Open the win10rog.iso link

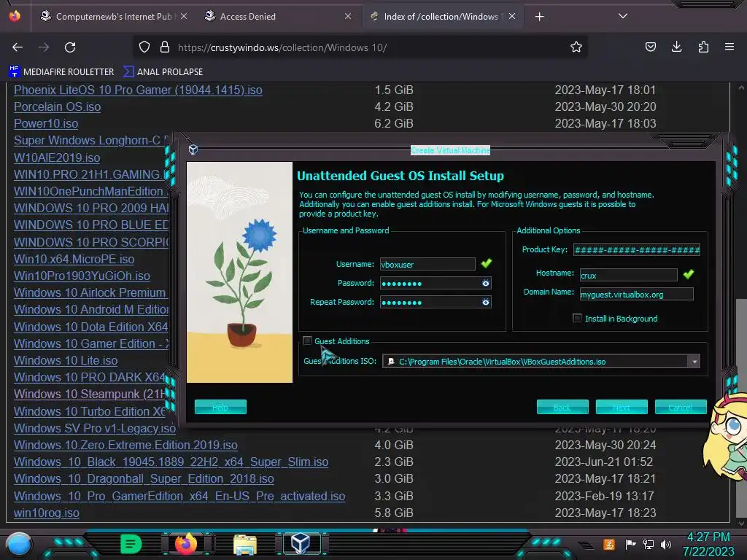coord(47,513)
